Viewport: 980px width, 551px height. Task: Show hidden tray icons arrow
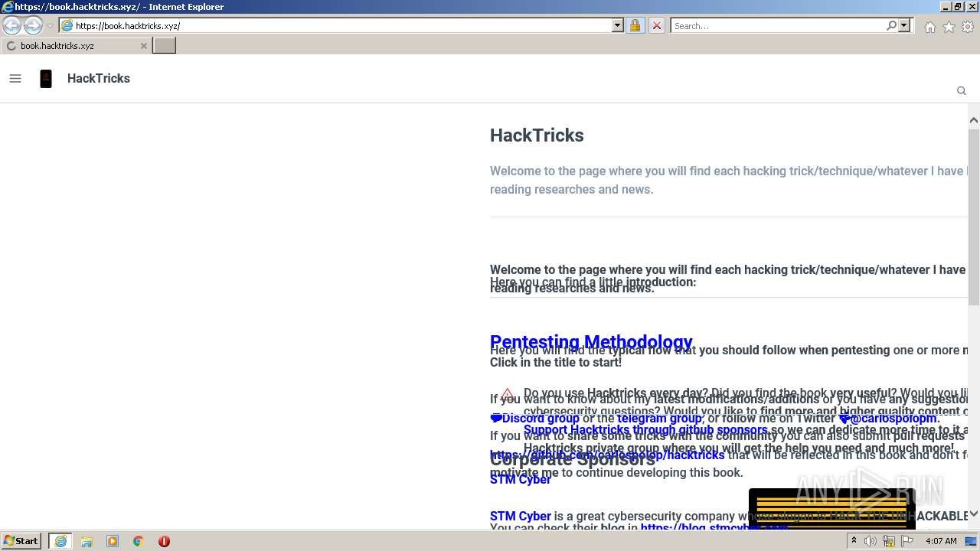(x=854, y=541)
